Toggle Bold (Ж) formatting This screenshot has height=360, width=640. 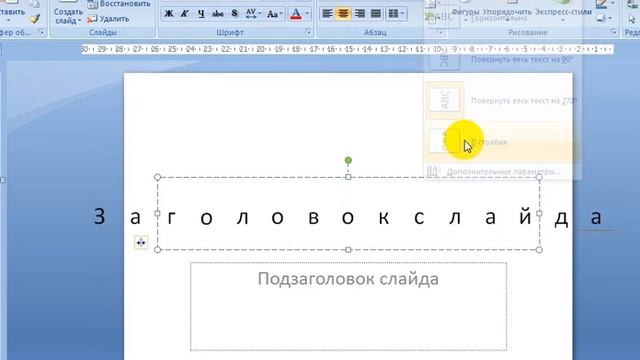[x=168, y=14]
